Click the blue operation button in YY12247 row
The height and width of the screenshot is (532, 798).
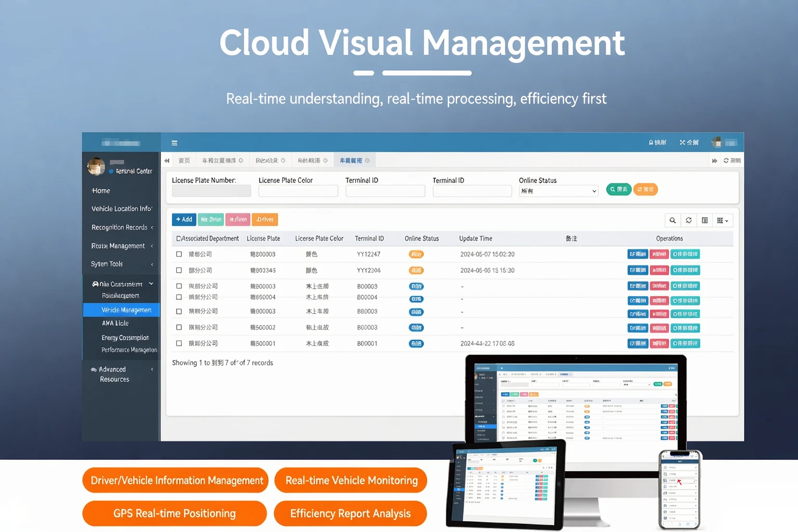pos(637,254)
